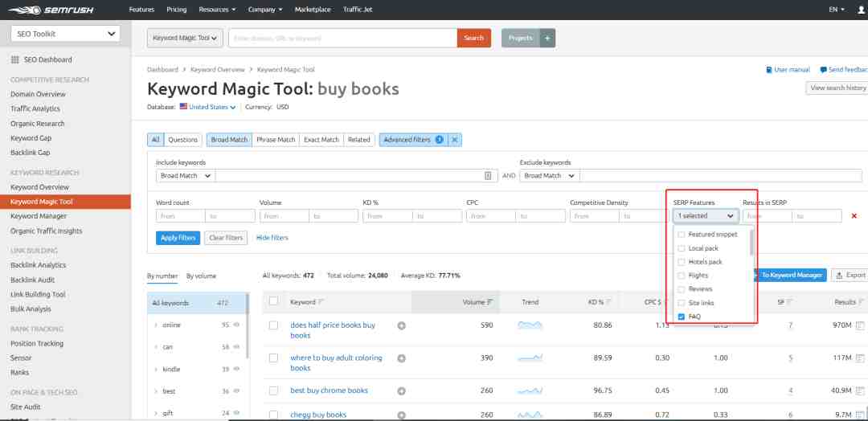Click Export button

[x=851, y=275]
